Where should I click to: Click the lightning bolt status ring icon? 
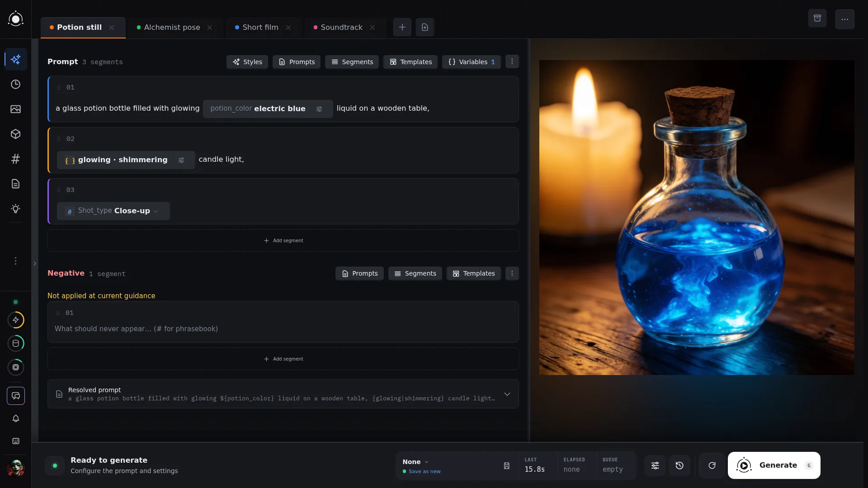click(16, 320)
